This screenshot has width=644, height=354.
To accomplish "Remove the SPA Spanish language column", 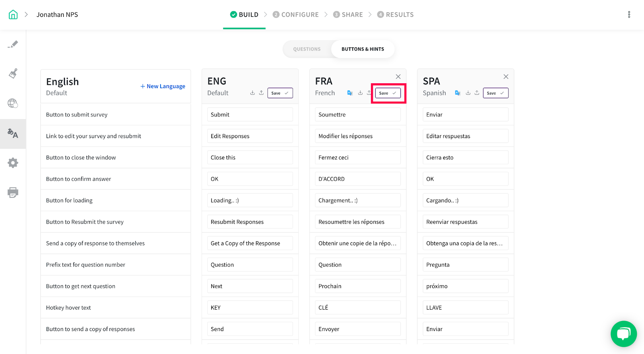I will coord(506,77).
